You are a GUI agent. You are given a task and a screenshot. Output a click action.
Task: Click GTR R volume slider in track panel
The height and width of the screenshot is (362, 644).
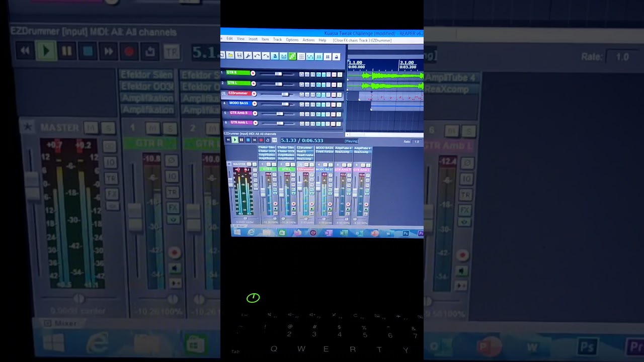pyautogui.click(x=277, y=74)
